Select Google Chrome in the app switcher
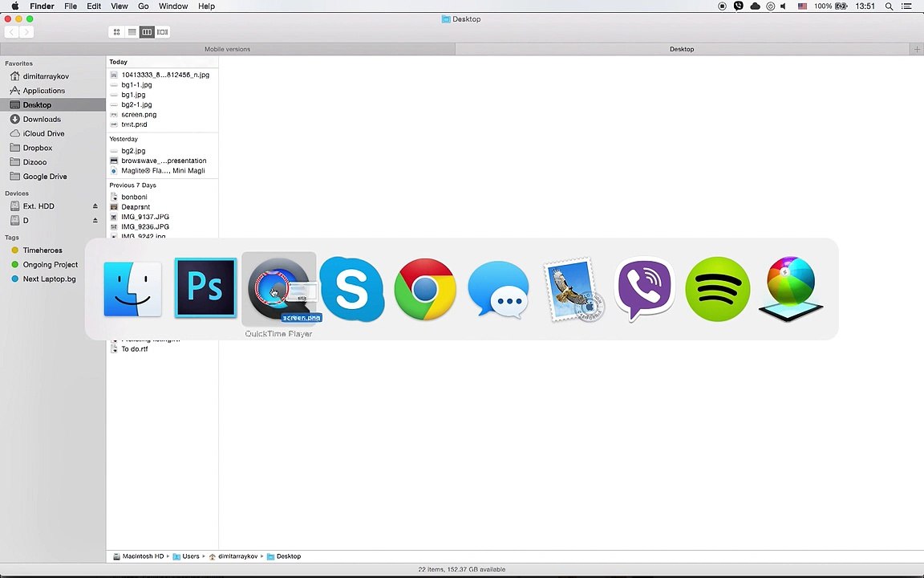 coord(425,289)
